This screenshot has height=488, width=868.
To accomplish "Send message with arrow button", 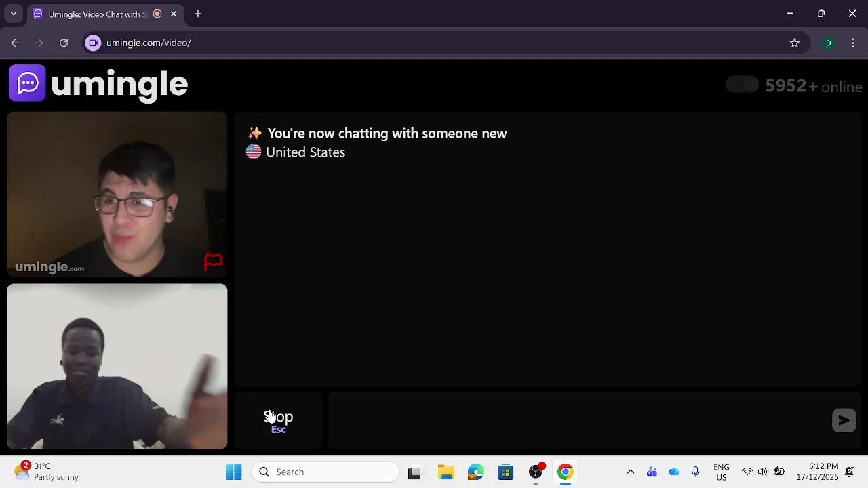I will [x=844, y=420].
